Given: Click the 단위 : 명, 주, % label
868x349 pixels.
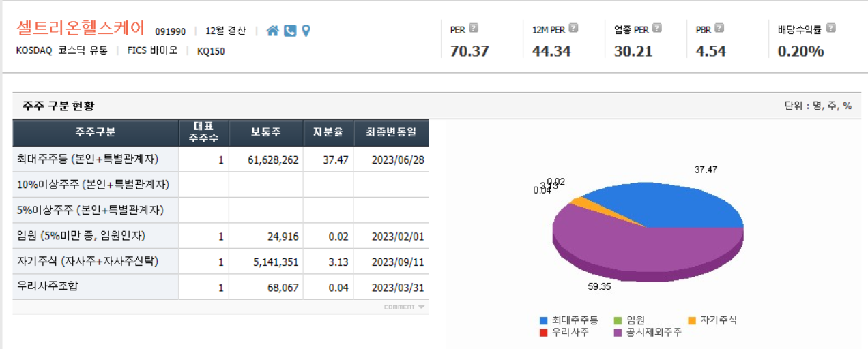Looking at the screenshot, I should click(818, 106).
